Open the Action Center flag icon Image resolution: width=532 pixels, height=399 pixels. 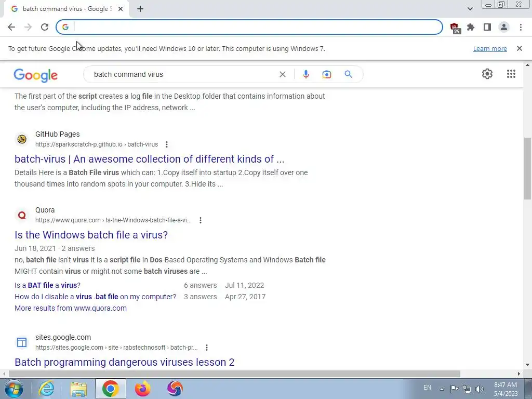[454, 389]
